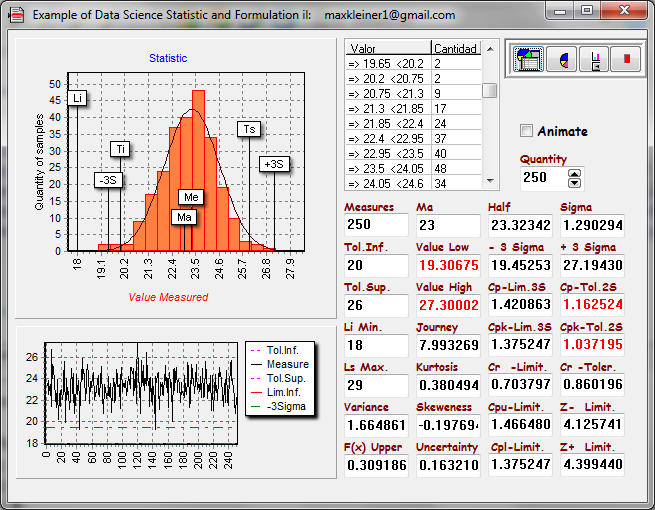655x510 pixels.
Task: Click the value list scrollbar thumb
Action: [x=490, y=91]
